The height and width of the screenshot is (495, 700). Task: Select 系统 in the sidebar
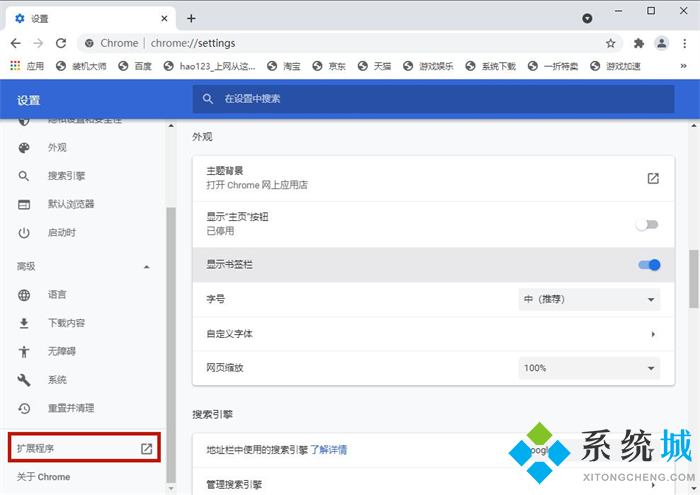click(x=57, y=380)
